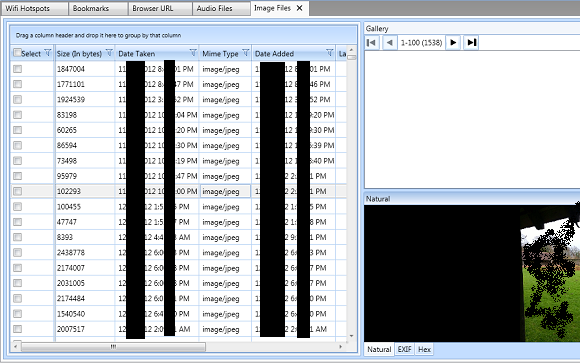Check the row with size 102293
The image size is (580, 363).
(17, 191)
